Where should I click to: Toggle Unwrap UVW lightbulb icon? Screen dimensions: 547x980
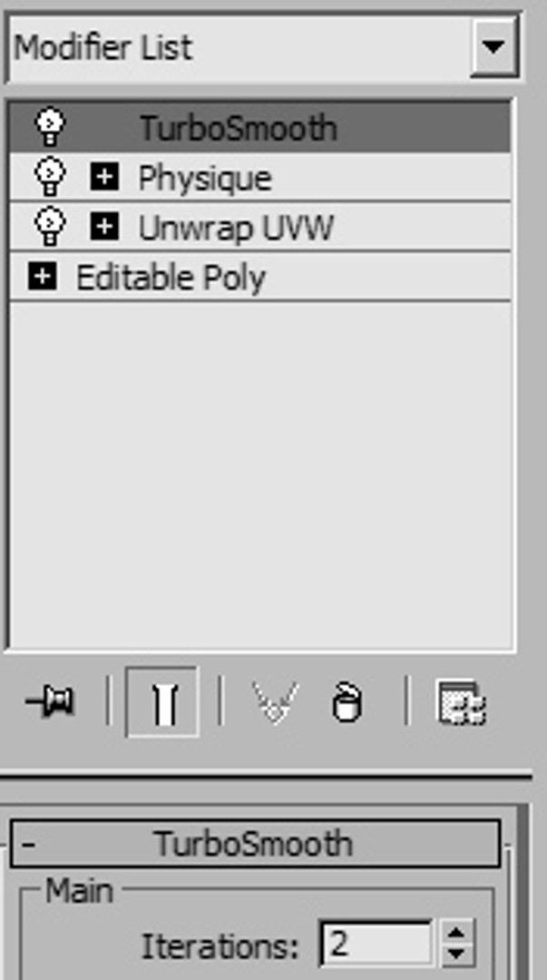tap(50, 227)
